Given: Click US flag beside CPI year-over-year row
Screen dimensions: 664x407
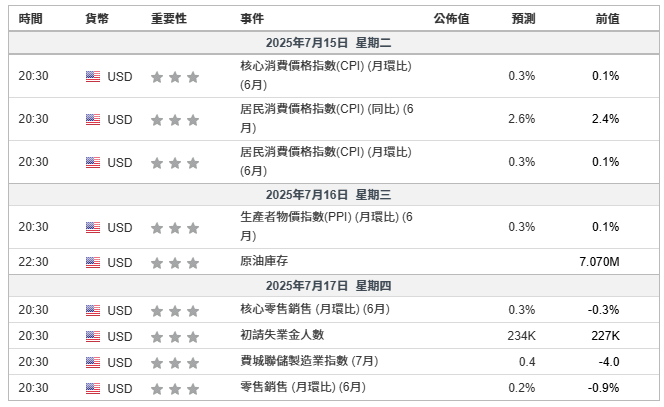Looking at the screenshot, I should [93, 119].
